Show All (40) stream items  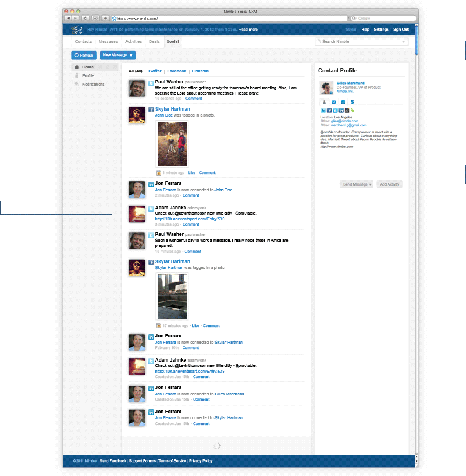click(135, 71)
